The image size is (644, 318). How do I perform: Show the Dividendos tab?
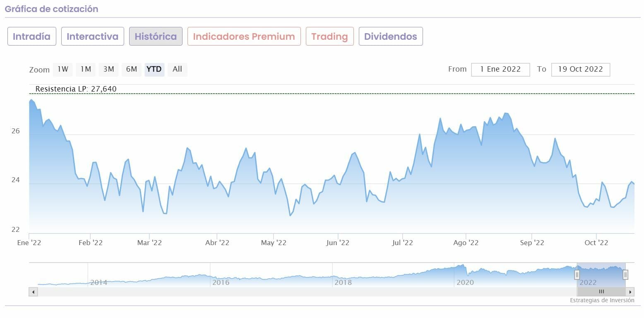[x=390, y=36]
